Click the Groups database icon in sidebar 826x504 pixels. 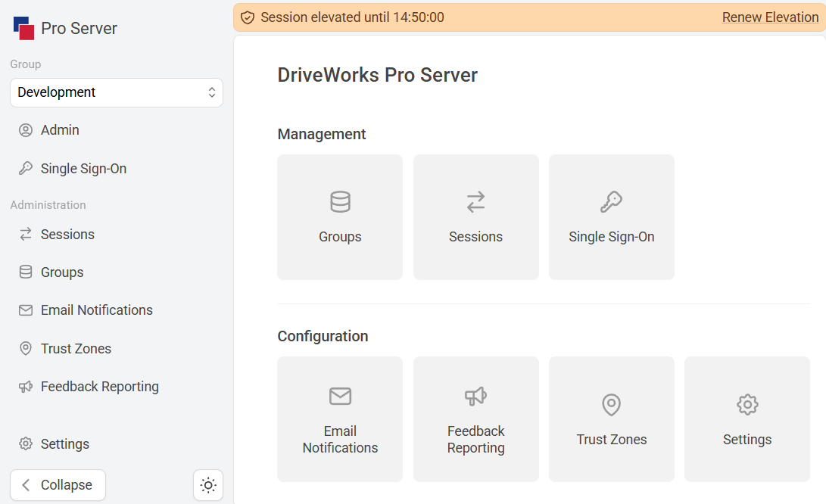[x=25, y=272]
